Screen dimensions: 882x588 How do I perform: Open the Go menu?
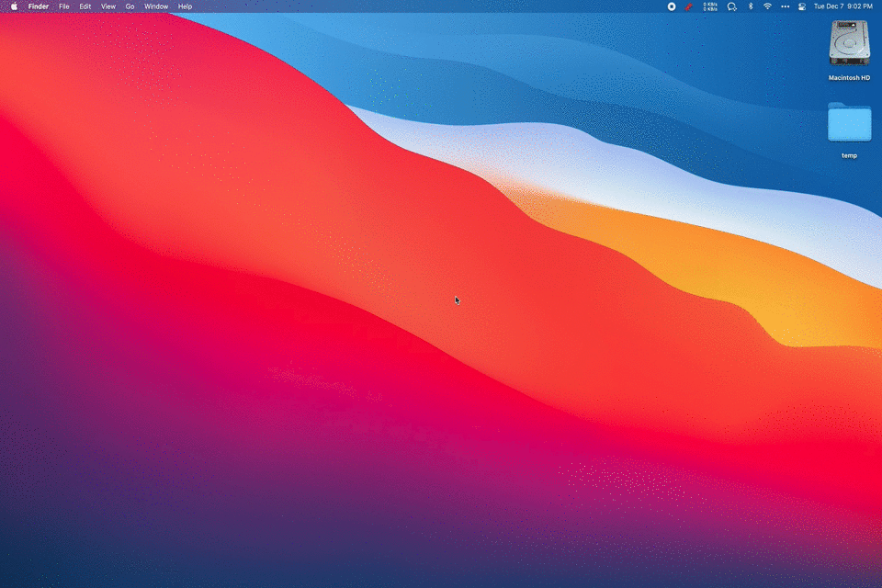pyautogui.click(x=130, y=6)
